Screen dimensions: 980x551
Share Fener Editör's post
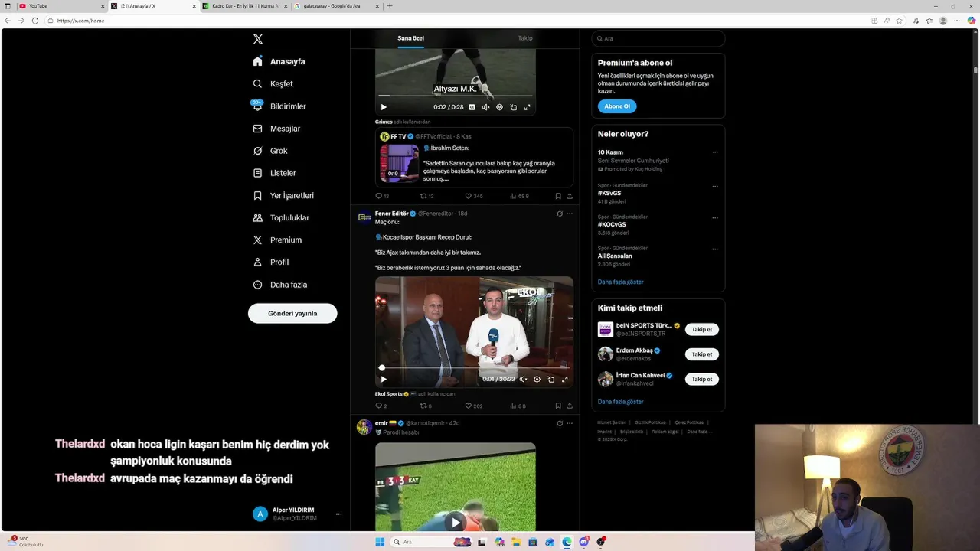570,406
